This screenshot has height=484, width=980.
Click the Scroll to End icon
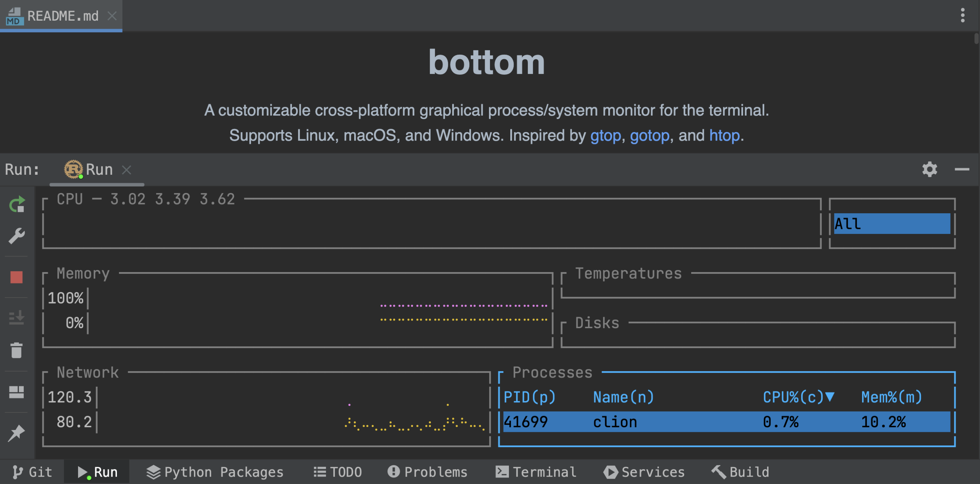(16, 317)
